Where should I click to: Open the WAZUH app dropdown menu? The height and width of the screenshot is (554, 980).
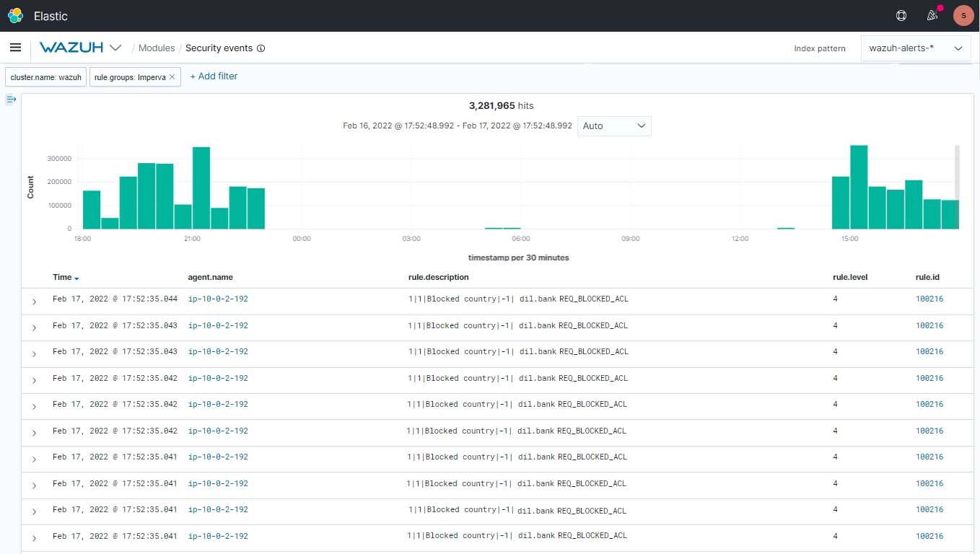(81, 48)
